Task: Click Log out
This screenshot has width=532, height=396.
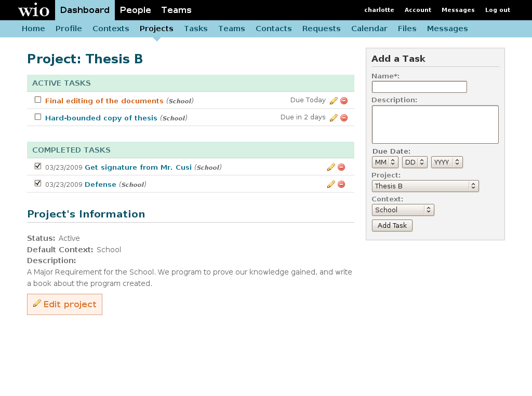Action: 498,10
